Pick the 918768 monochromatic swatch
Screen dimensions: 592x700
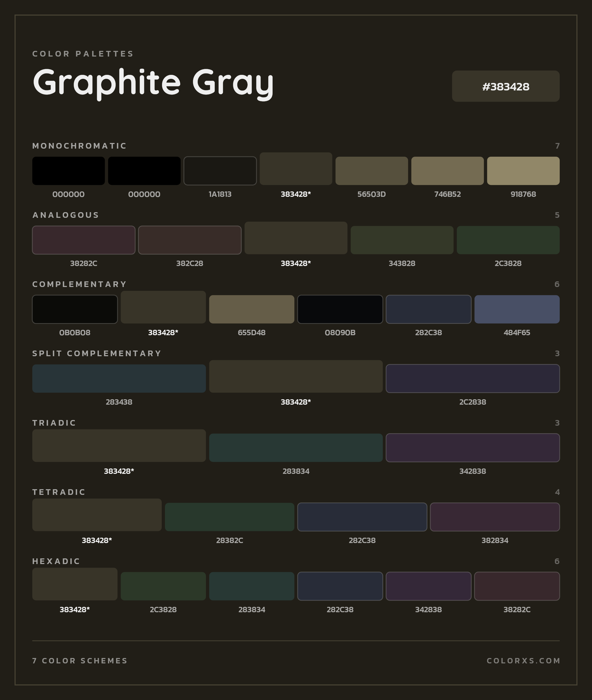coord(523,170)
